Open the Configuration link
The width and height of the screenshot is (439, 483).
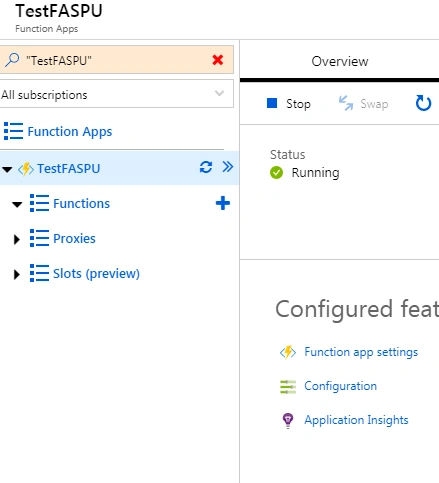click(x=340, y=386)
